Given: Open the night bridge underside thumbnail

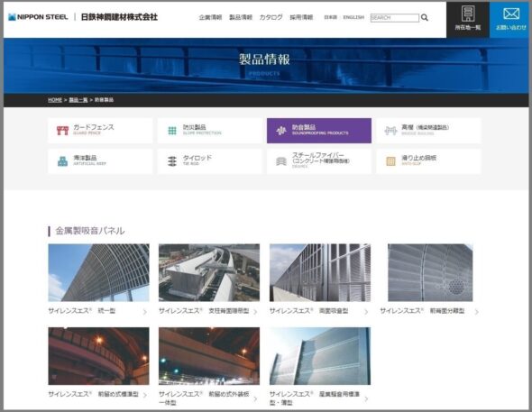Looking at the screenshot, I should coord(98,356).
